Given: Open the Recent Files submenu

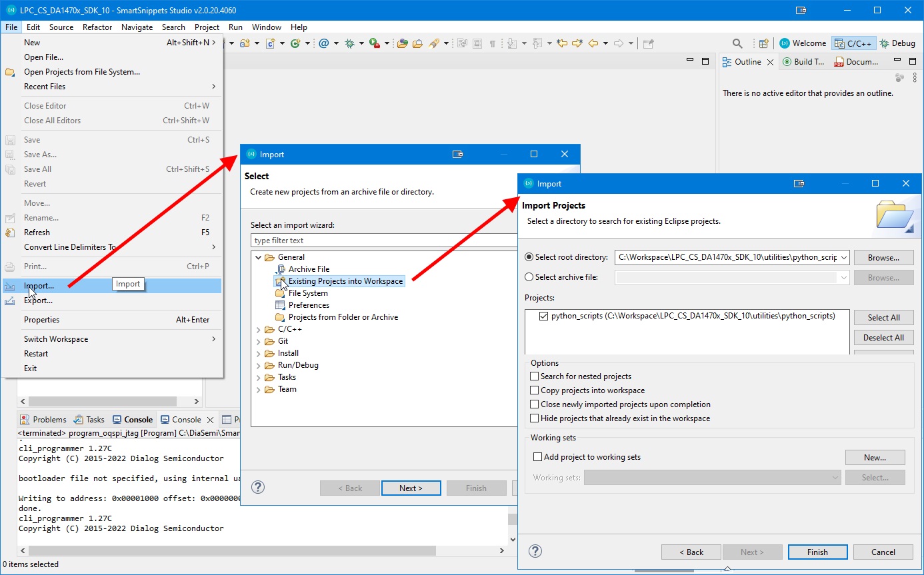Looking at the screenshot, I should tap(111, 87).
